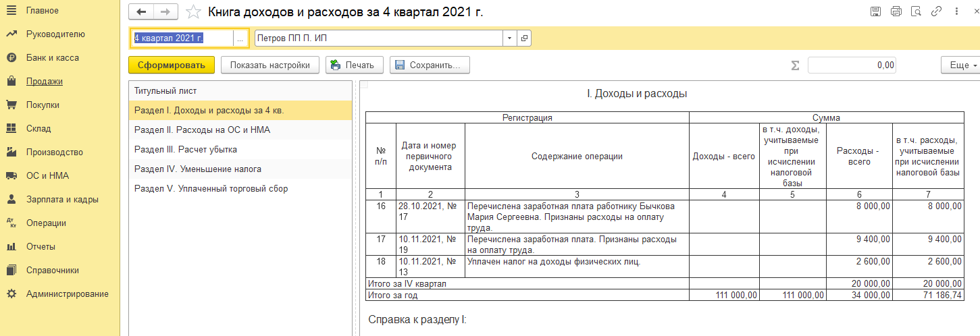Screen dimensions: 980x336
Task: Click the printer icon in top right
Action: pos(896,11)
